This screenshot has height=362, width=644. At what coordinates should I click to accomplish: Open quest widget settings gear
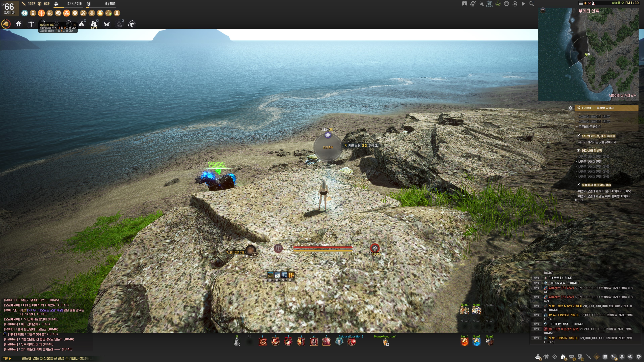(571, 108)
